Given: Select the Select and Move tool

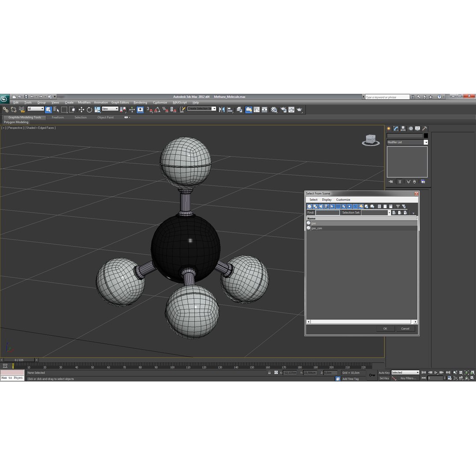Looking at the screenshot, I should pyautogui.click(x=82, y=110).
